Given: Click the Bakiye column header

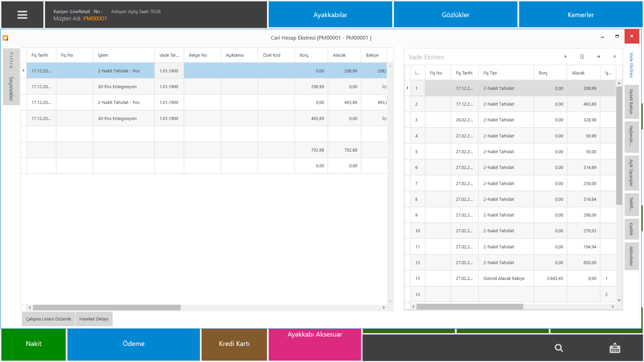Looking at the screenshot, I should pos(374,55).
